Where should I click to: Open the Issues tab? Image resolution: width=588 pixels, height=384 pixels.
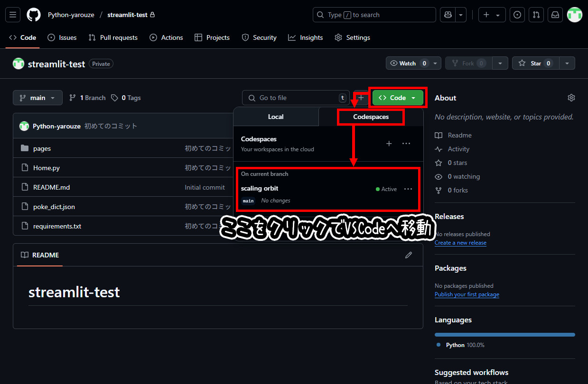tap(62, 37)
